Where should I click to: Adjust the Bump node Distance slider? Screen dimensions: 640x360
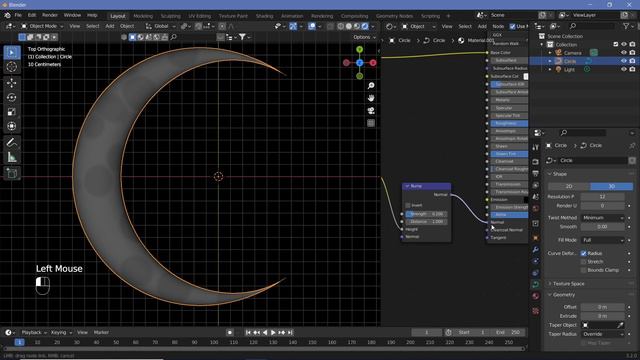click(427, 222)
